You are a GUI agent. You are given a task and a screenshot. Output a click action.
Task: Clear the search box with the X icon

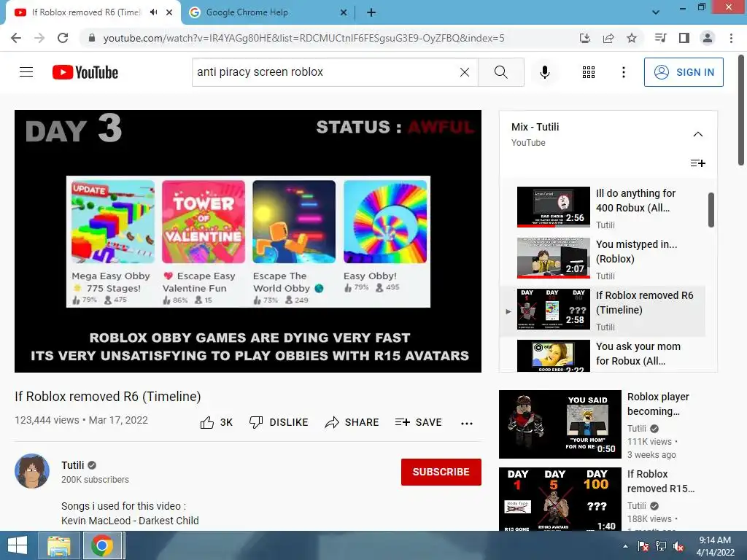465,72
